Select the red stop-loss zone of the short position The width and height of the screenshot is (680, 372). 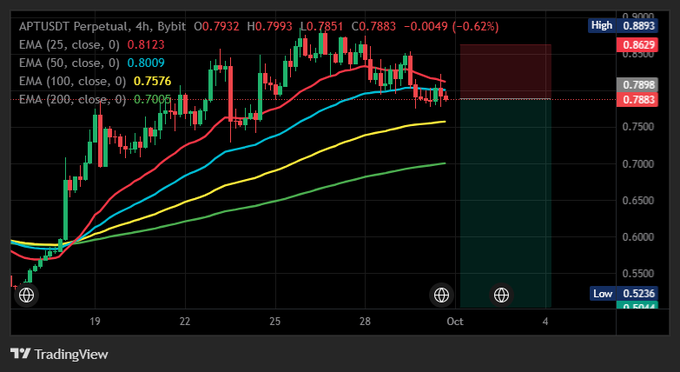[x=506, y=72]
